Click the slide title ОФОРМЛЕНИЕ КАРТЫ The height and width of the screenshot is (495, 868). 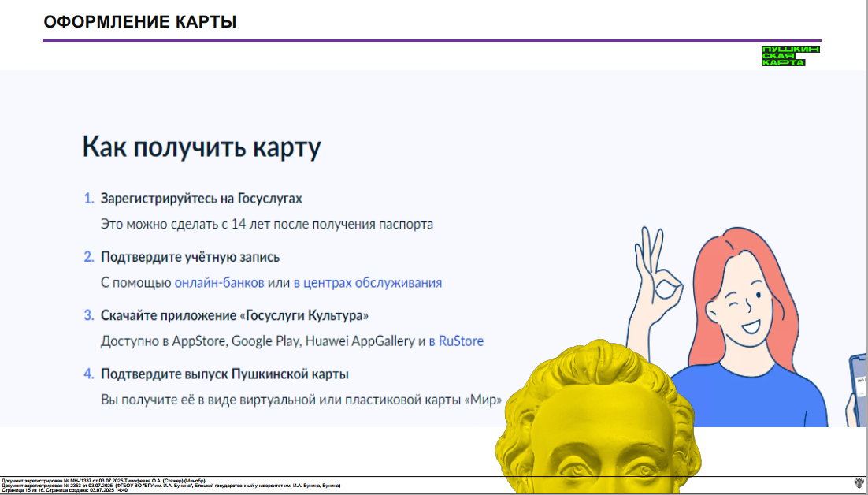pos(140,22)
